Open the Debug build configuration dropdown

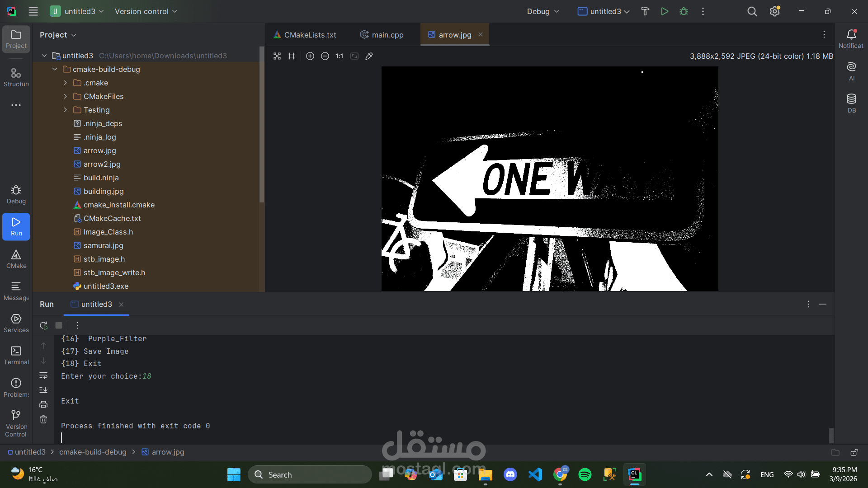tap(543, 11)
